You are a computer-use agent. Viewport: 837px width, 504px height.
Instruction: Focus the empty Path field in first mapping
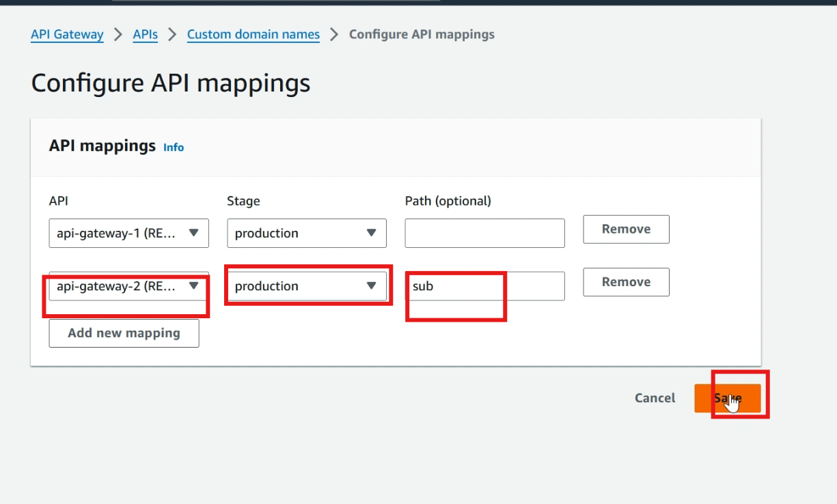pyautogui.click(x=485, y=233)
